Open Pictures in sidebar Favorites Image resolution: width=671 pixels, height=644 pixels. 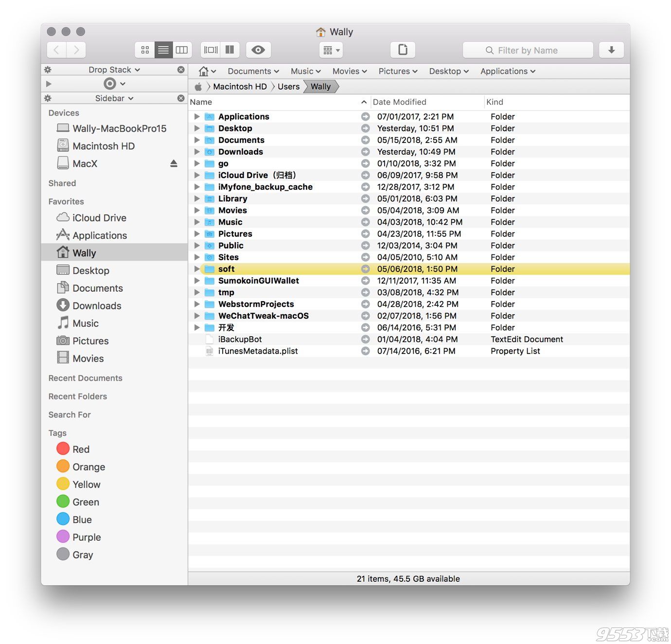[x=114, y=341]
